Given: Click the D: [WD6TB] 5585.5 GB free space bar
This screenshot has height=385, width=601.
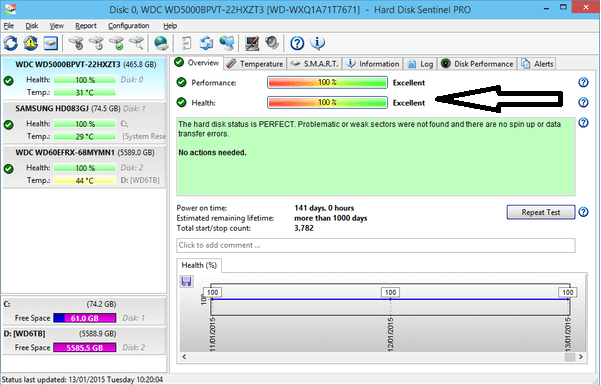Looking at the screenshot, I should pyautogui.click(x=85, y=348).
